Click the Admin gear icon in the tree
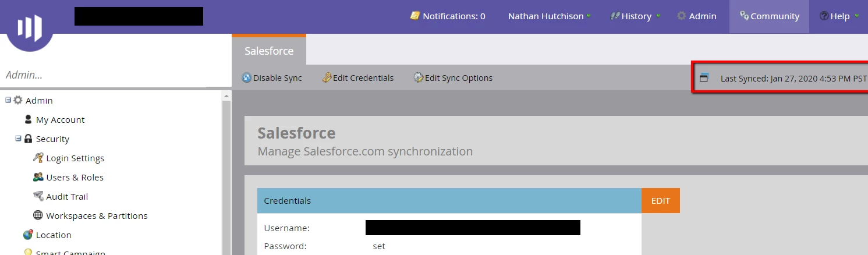868x255 pixels. [18, 100]
